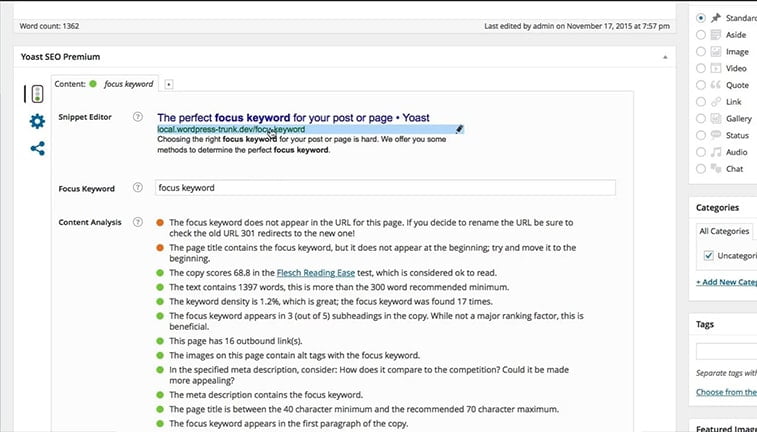Image resolution: width=757 pixels, height=432 pixels.
Task: Click the Aside format icon
Action: (x=715, y=35)
